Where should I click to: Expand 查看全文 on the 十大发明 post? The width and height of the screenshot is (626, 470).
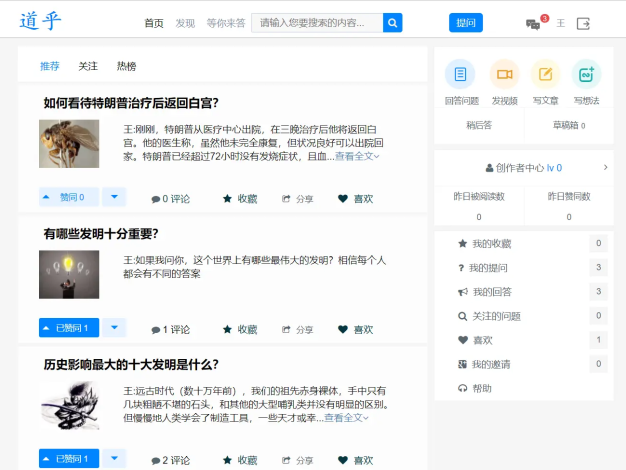coord(346,418)
